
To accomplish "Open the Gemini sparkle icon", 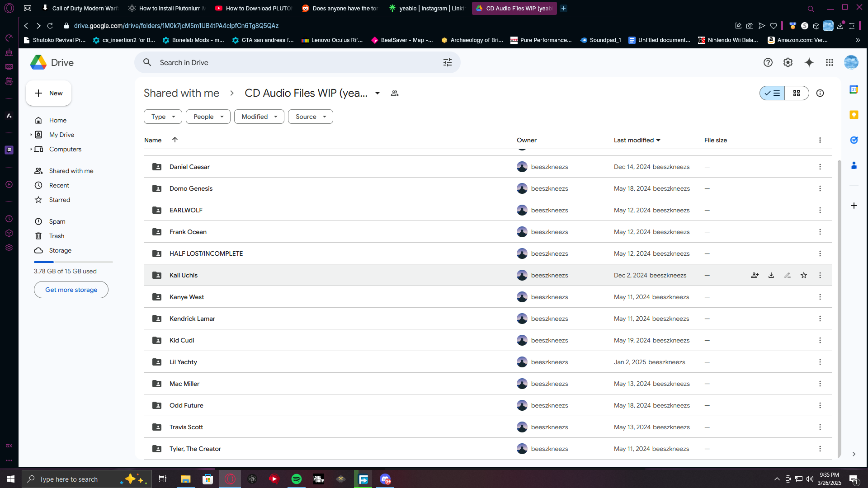I will point(809,62).
